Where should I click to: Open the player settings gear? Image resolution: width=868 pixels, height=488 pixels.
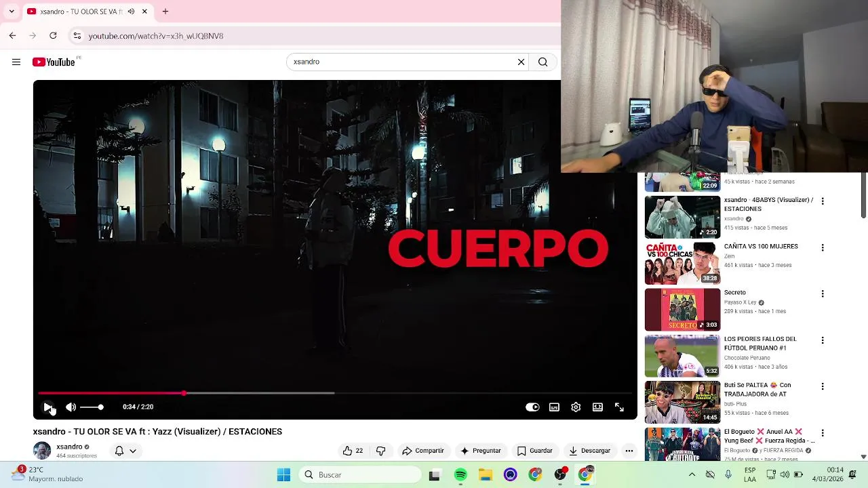576,407
